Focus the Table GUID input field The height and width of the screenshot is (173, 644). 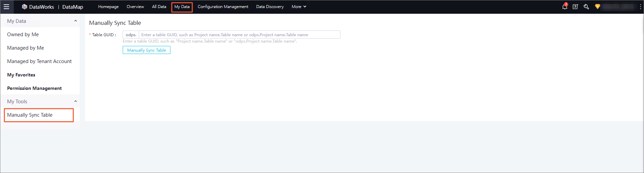coord(239,35)
